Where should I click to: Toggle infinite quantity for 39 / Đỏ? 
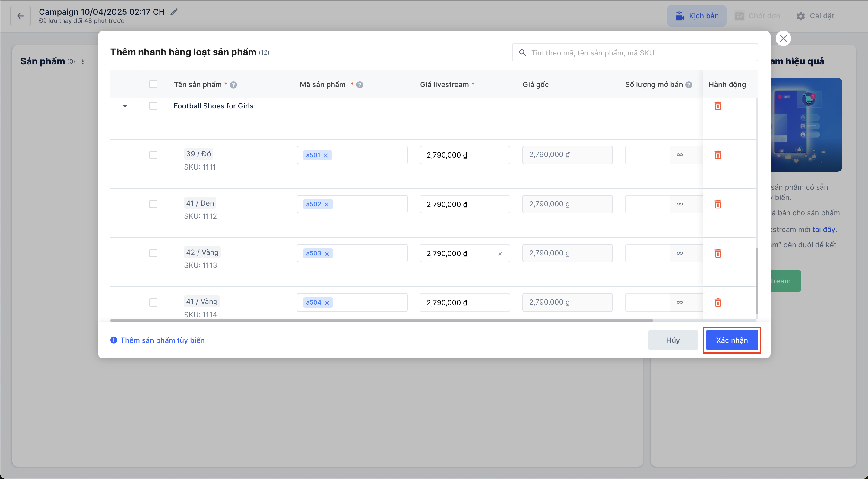coord(680,155)
